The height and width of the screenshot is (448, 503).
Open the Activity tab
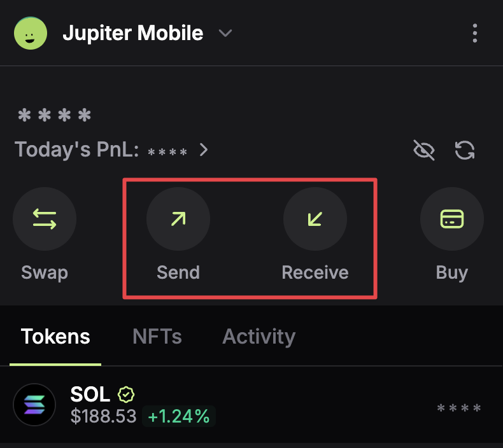click(x=259, y=337)
